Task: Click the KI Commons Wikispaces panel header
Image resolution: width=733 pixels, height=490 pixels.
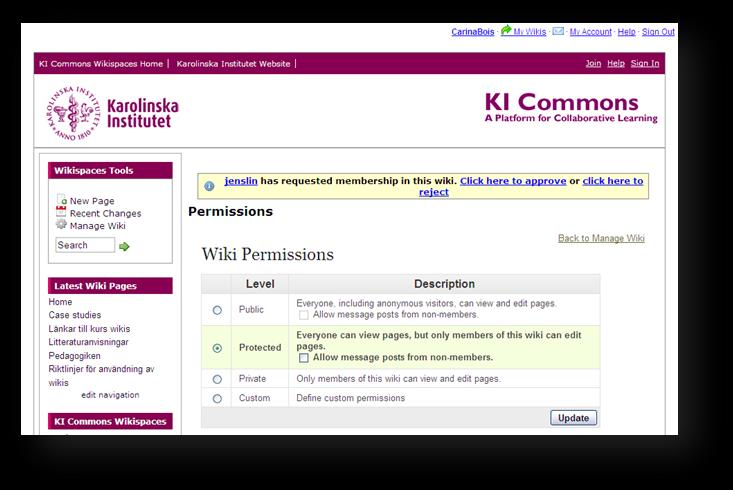Action: tap(110, 421)
